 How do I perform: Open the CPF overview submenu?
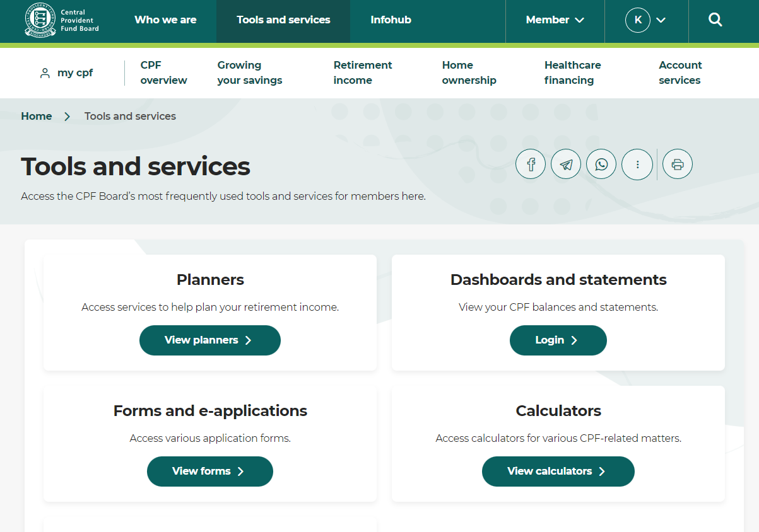pos(164,72)
